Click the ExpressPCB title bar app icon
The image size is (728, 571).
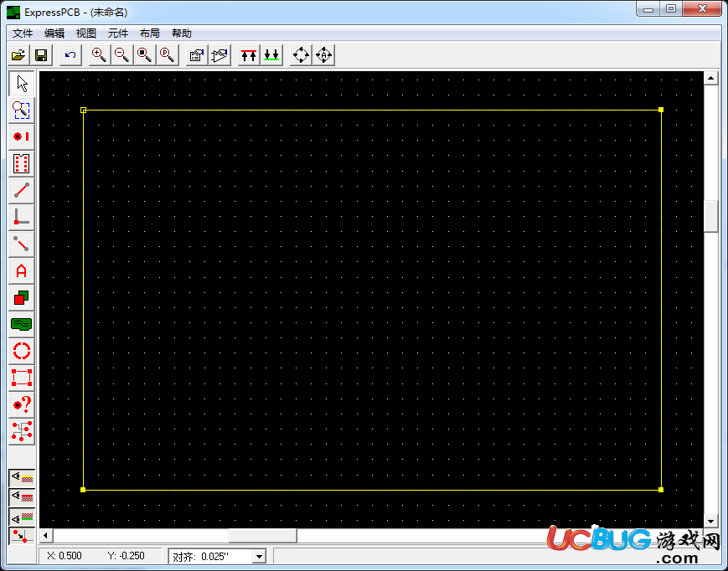pos(13,13)
